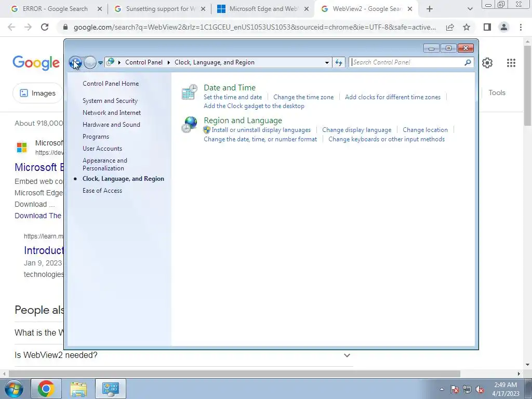
Task: Open the address bar history dropdown
Action: 327,62
